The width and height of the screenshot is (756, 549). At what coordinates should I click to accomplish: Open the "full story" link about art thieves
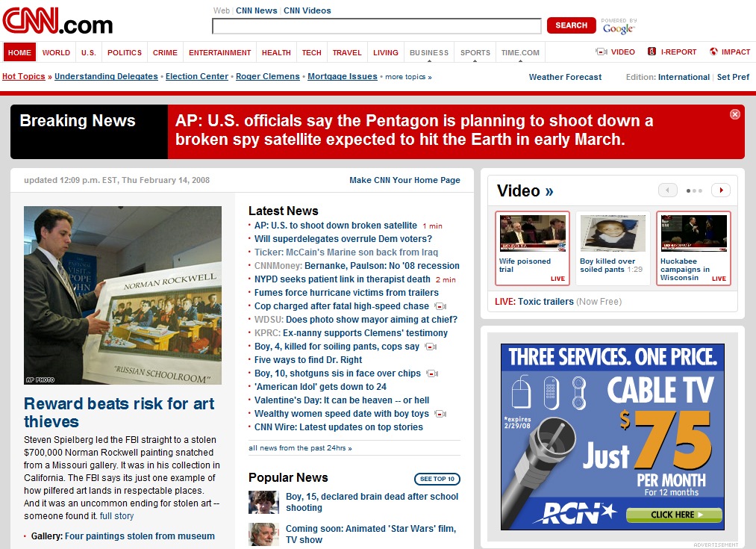[x=117, y=515]
